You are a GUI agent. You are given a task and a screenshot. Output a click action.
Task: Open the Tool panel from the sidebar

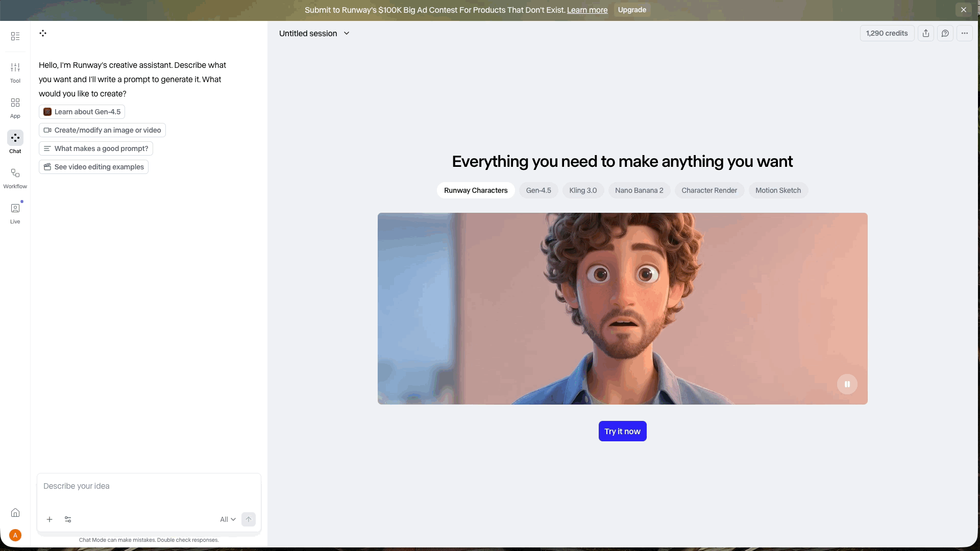(x=15, y=71)
